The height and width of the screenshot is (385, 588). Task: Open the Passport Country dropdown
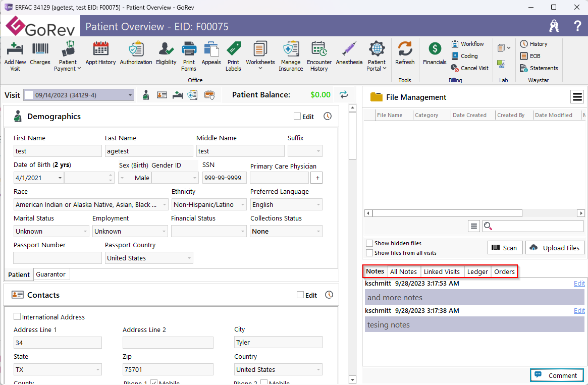tap(189, 258)
